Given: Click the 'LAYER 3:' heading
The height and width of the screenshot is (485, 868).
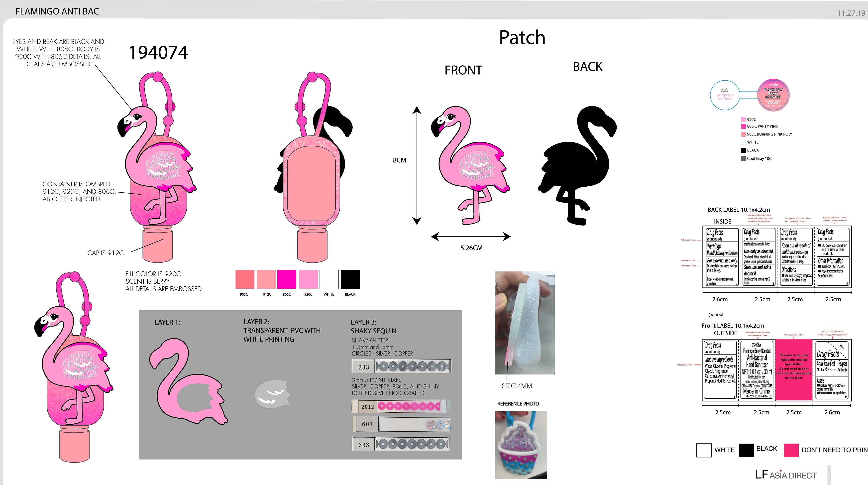Looking at the screenshot, I should [x=364, y=322].
